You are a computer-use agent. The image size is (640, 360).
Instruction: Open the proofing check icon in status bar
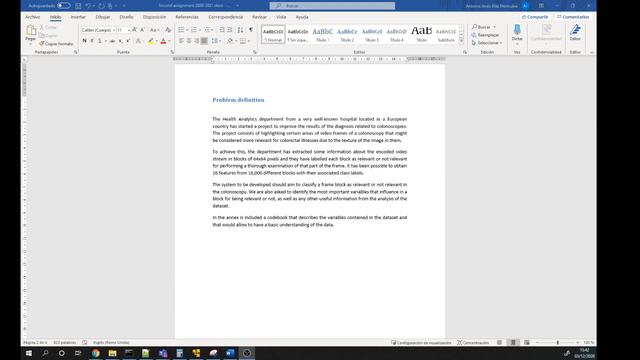coord(84,342)
